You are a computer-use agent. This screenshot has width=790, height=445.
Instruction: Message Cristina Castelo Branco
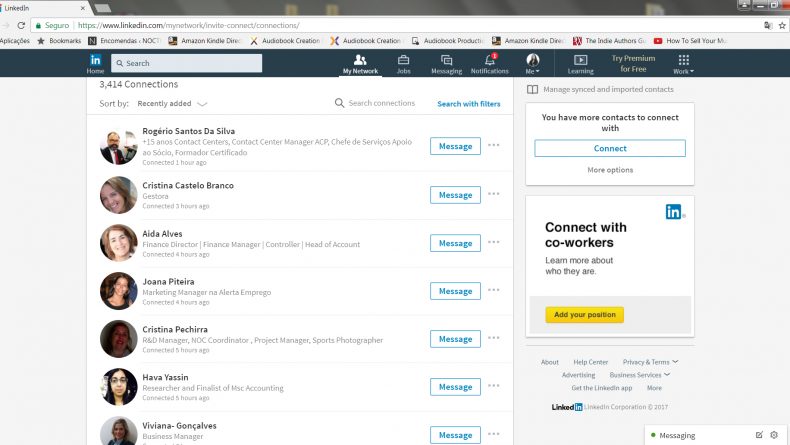pos(455,195)
